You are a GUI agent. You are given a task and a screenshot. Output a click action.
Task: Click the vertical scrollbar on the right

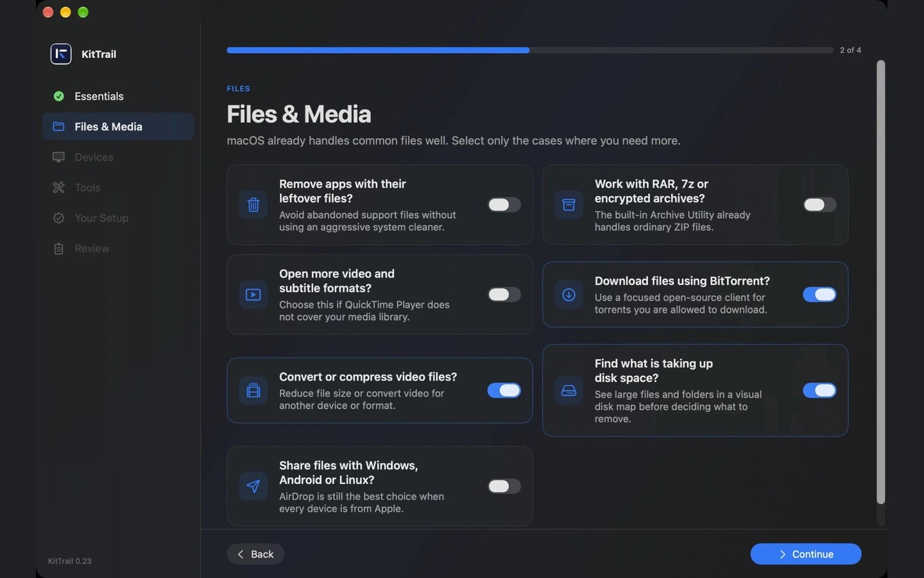coord(881,283)
